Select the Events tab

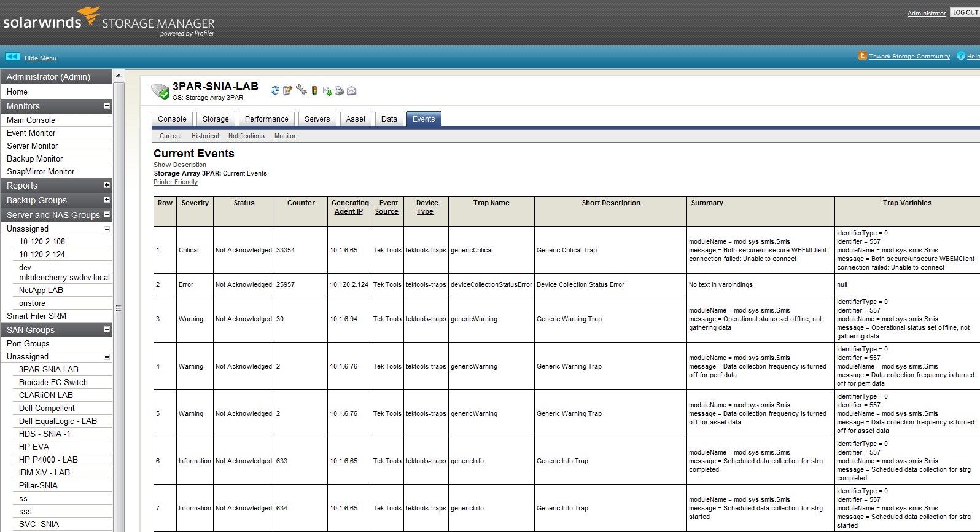pos(424,119)
